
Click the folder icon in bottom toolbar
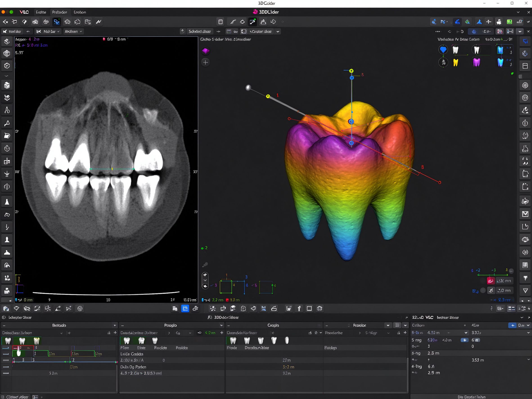coord(175,309)
